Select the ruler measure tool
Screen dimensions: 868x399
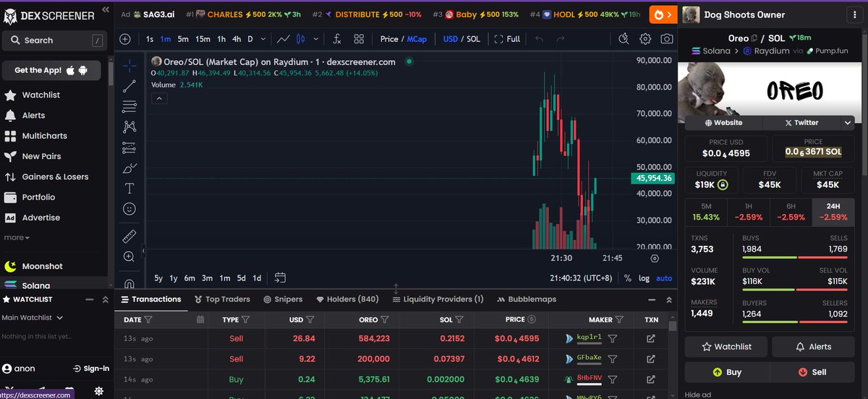(129, 236)
